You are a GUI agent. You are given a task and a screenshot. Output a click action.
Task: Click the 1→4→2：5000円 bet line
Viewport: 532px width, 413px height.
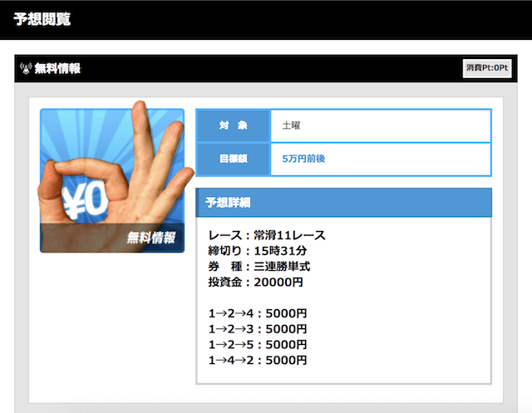(258, 360)
